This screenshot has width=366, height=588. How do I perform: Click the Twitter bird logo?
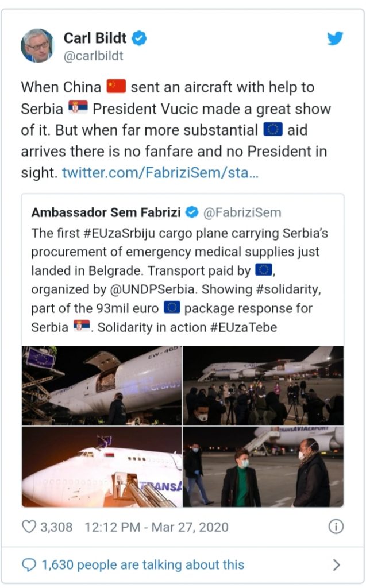tap(335, 39)
